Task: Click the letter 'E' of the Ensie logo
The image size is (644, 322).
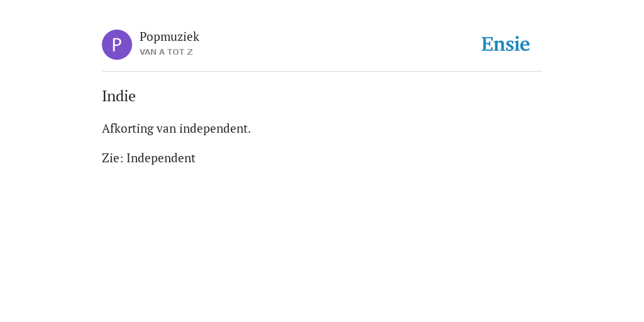Action: coord(487,45)
